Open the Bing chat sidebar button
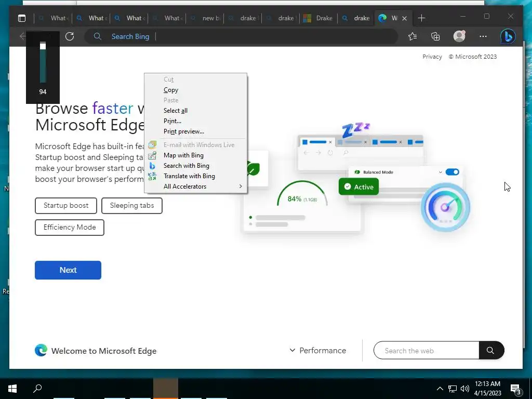This screenshot has width=532, height=399. coord(508,36)
